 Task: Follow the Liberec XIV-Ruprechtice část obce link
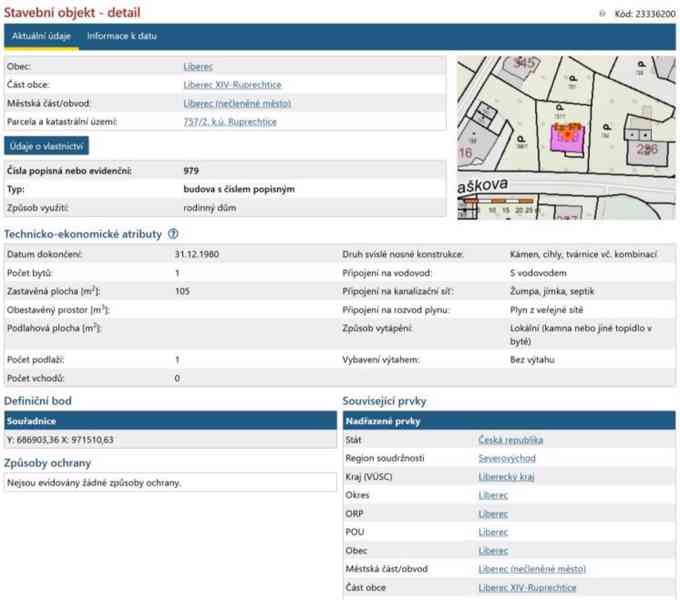click(232, 85)
